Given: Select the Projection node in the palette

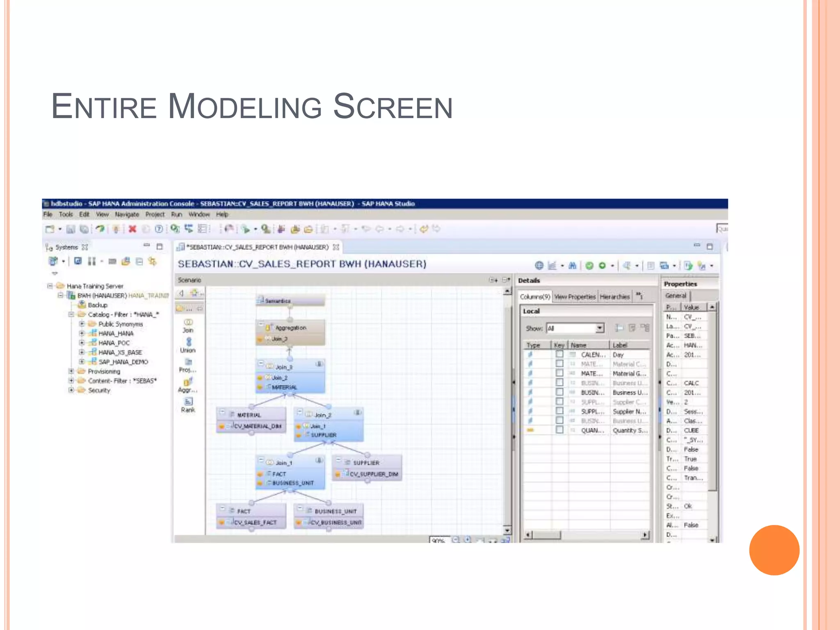Looking at the screenshot, I should (188, 365).
